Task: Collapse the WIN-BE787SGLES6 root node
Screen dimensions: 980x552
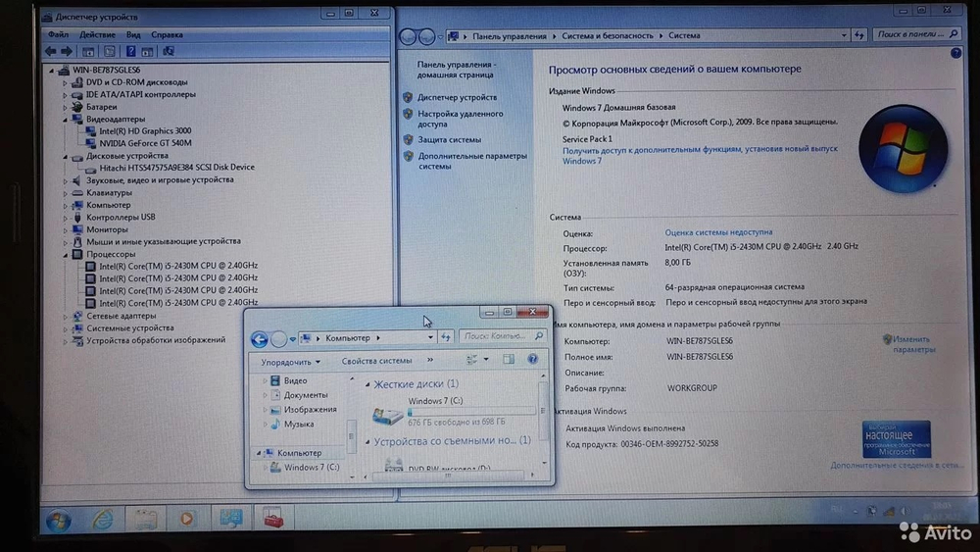Action: click(x=52, y=70)
